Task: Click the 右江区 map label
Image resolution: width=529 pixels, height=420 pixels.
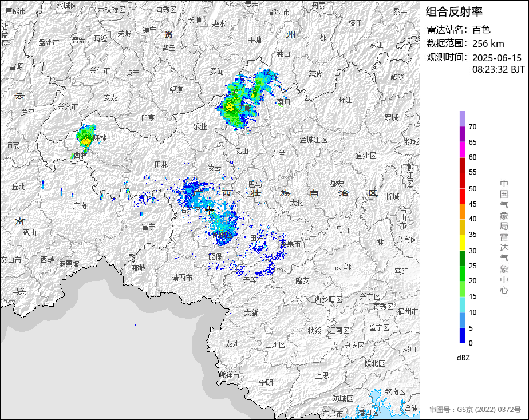Action: pyautogui.click(x=191, y=211)
